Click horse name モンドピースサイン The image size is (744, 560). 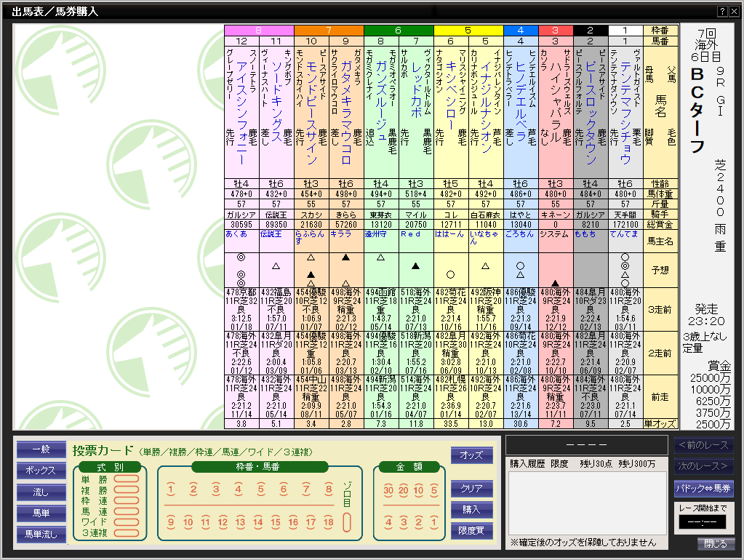pos(311,113)
